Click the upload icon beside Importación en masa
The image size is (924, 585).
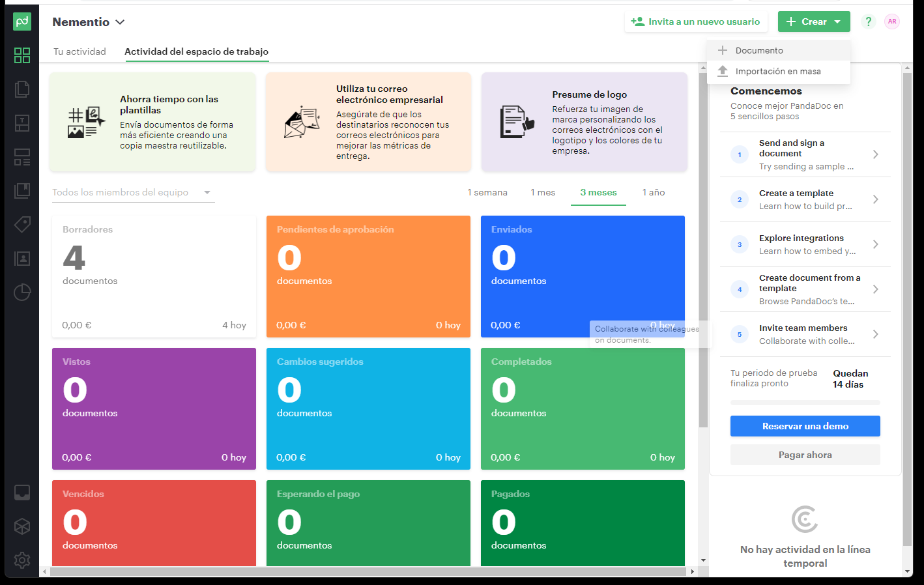click(x=722, y=71)
